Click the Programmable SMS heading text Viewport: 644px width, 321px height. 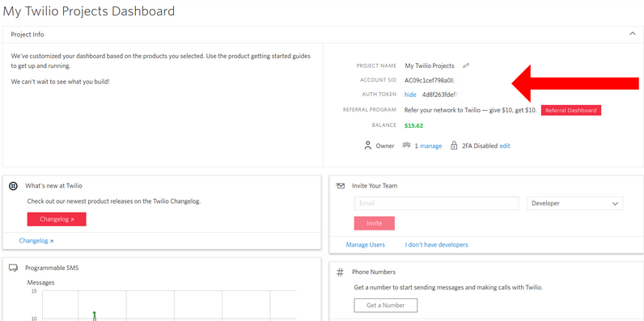click(x=52, y=268)
